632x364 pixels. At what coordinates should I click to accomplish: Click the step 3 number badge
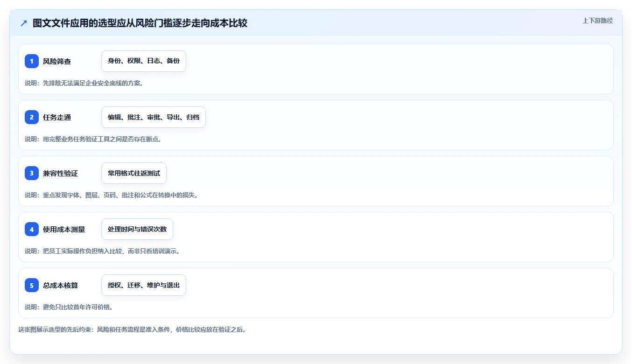pyautogui.click(x=32, y=173)
